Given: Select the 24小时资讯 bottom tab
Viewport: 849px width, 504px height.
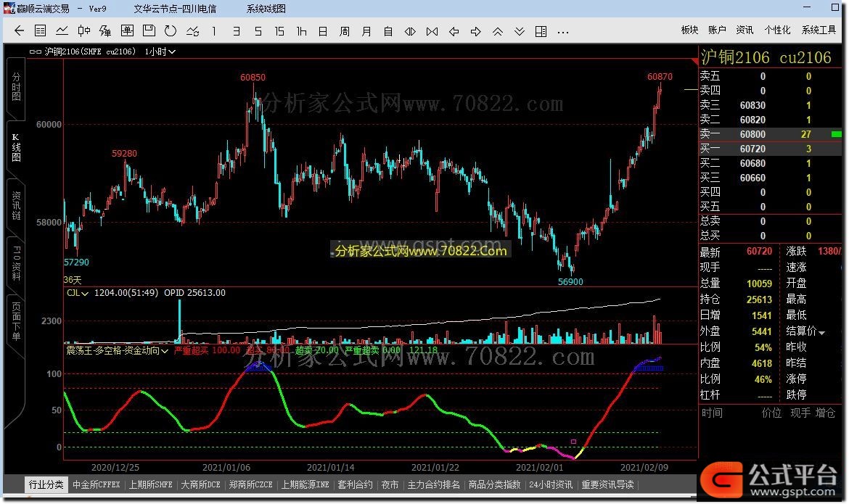Looking at the screenshot, I should [551, 484].
